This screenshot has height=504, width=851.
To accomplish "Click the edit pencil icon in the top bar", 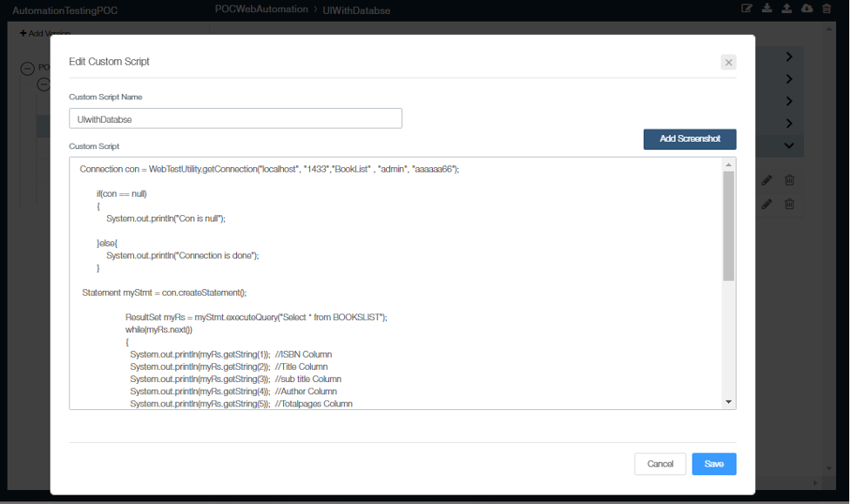I will (747, 8).
